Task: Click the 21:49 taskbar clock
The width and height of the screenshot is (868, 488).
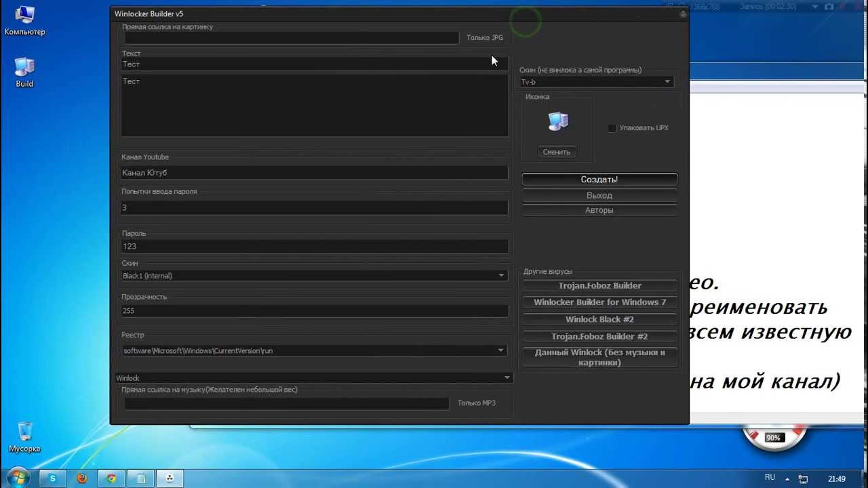Action: (837, 479)
